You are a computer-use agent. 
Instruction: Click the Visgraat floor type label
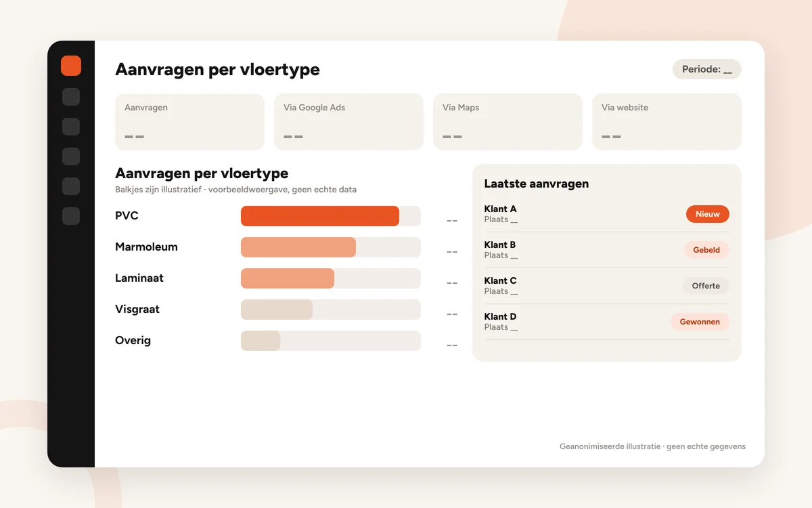(x=137, y=310)
